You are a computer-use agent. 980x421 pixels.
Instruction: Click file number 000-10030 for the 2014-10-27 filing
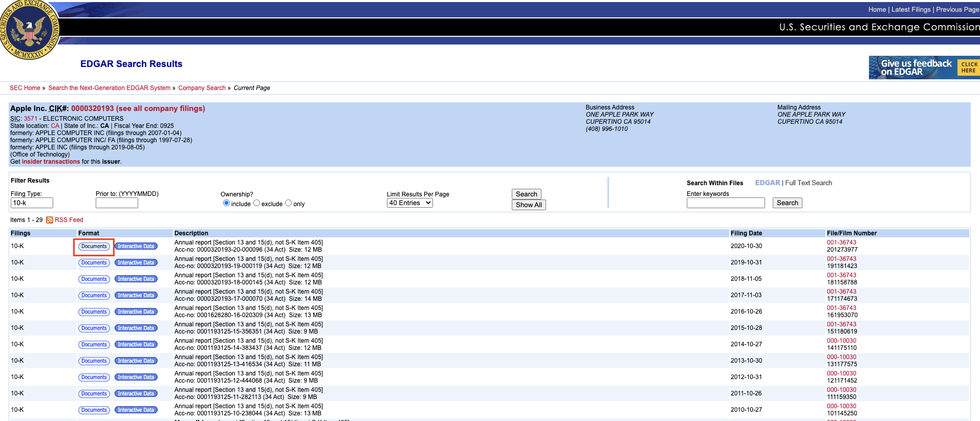841,341
